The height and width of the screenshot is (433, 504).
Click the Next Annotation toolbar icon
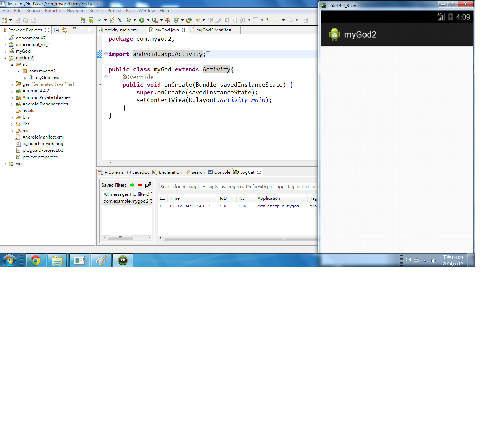click(x=243, y=20)
